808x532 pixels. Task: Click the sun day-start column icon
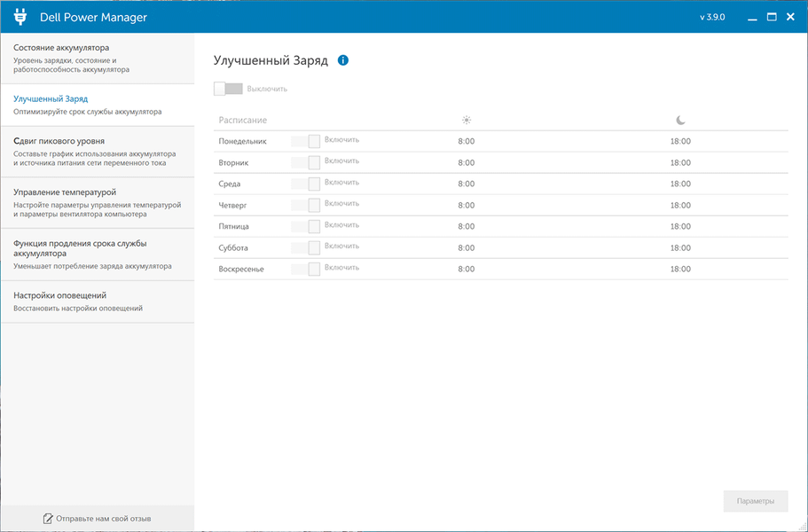[x=467, y=120]
